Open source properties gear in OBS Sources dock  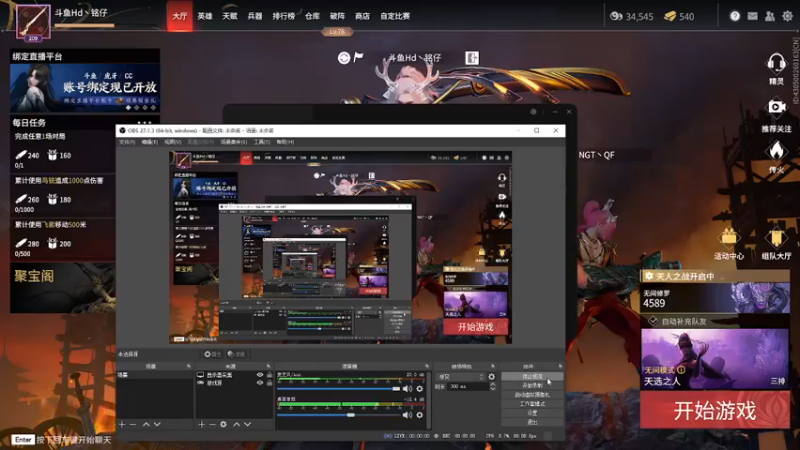tap(223, 424)
